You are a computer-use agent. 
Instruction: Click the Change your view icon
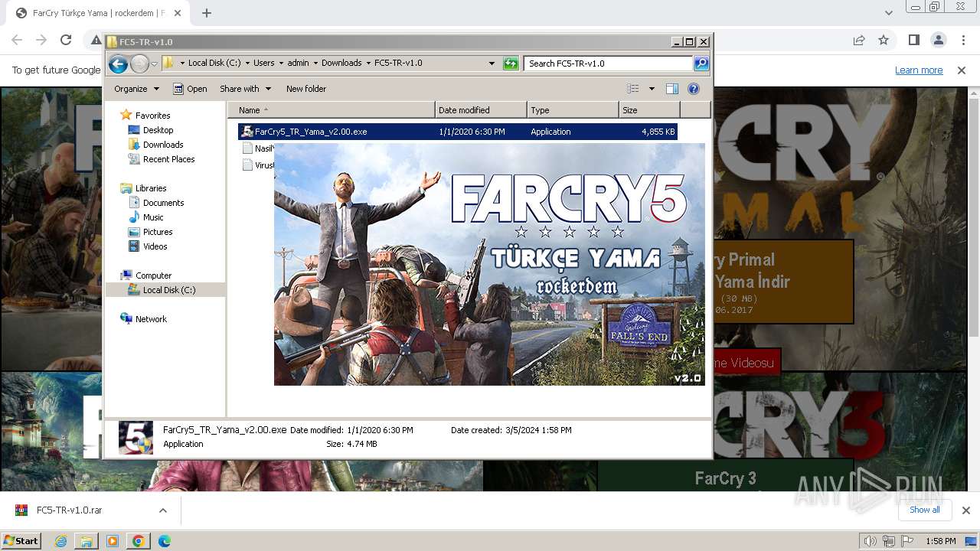633,89
